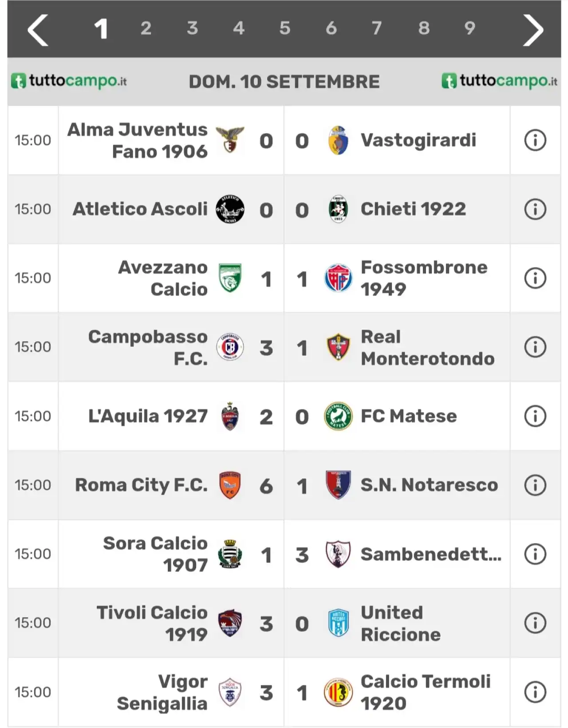The height and width of the screenshot is (728, 568).
Task: Click the Roma City F.C. orange crest
Action: [230, 485]
